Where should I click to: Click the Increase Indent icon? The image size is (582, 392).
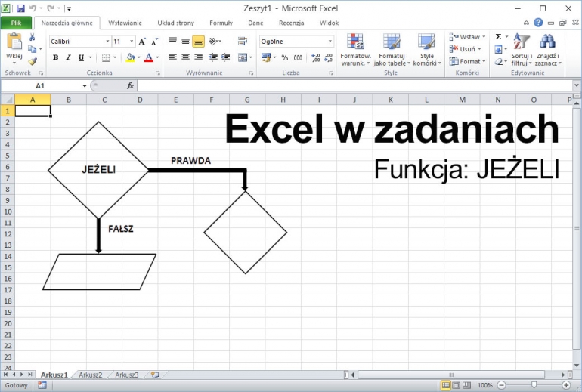226,57
